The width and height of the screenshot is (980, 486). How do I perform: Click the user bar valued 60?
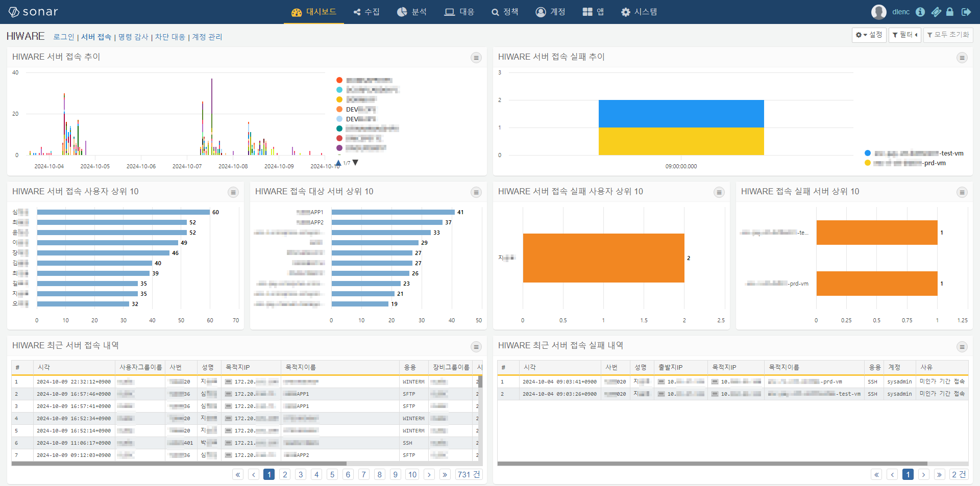pos(124,212)
